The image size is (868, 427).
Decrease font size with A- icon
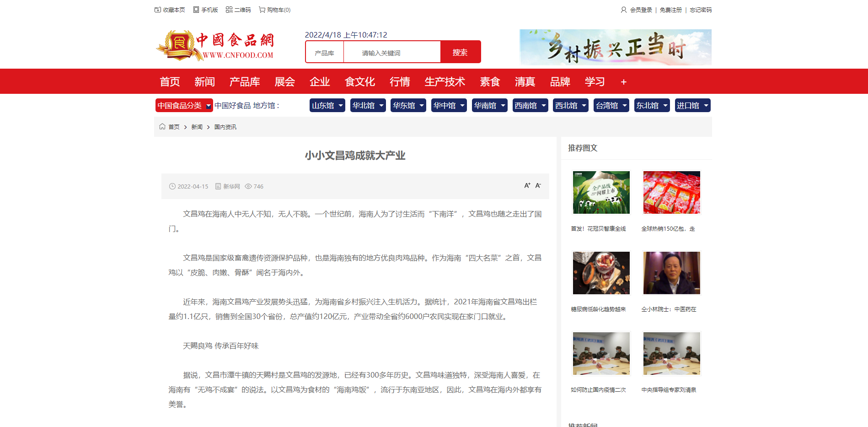pyautogui.click(x=538, y=185)
